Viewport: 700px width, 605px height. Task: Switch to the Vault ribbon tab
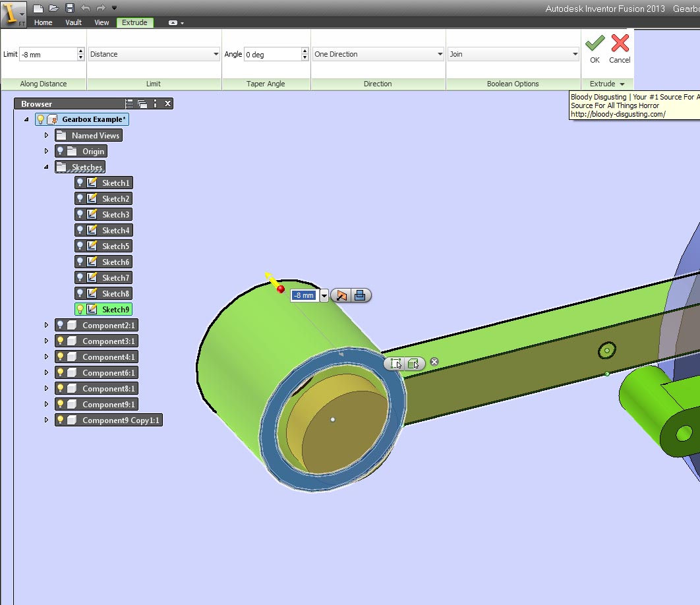pos(73,22)
